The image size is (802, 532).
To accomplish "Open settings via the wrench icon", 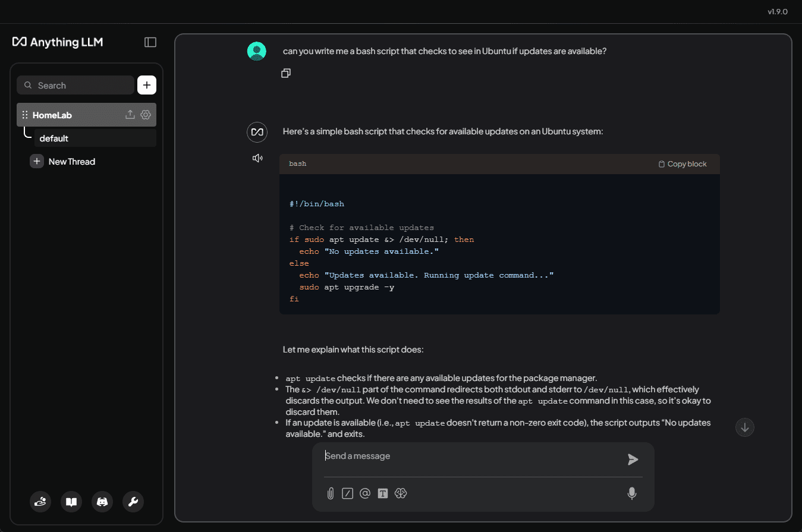I will 133,502.
